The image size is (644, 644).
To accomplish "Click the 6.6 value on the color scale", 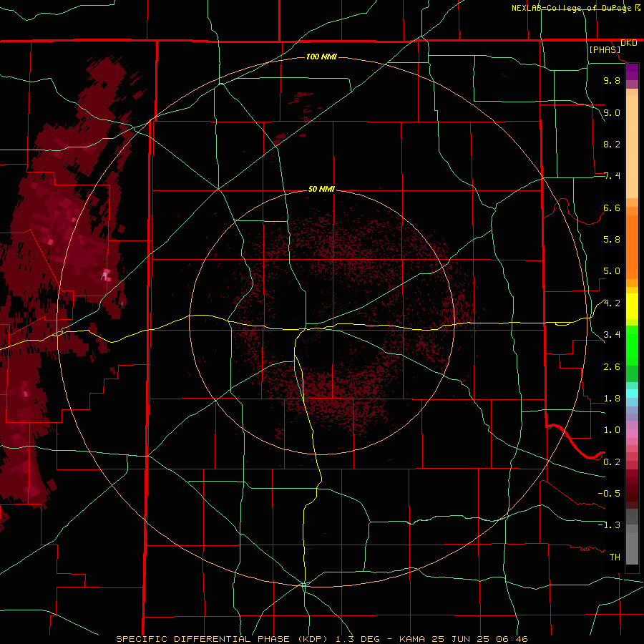I will click(612, 208).
